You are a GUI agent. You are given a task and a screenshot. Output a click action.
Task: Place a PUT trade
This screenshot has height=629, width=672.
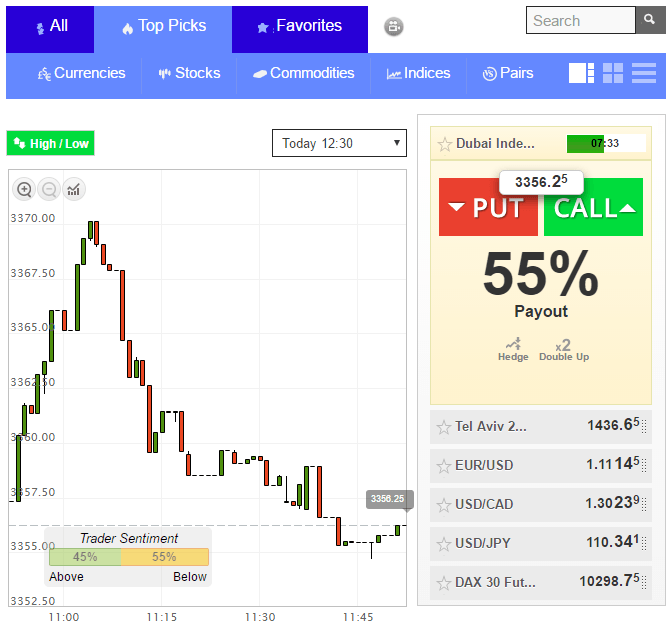pyautogui.click(x=488, y=207)
